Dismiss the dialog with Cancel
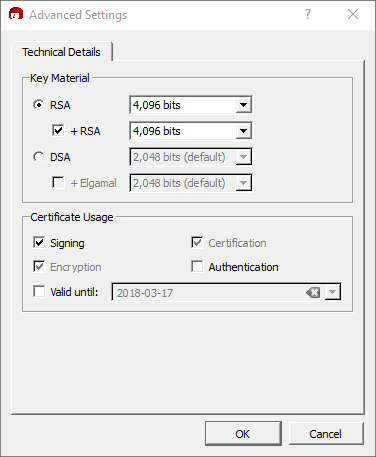376x457 pixels. (x=326, y=433)
